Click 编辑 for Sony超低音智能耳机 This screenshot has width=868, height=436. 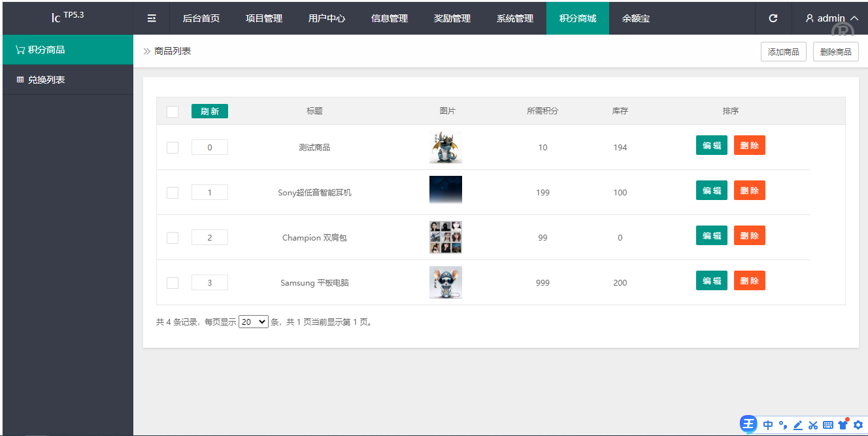pos(711,190)
